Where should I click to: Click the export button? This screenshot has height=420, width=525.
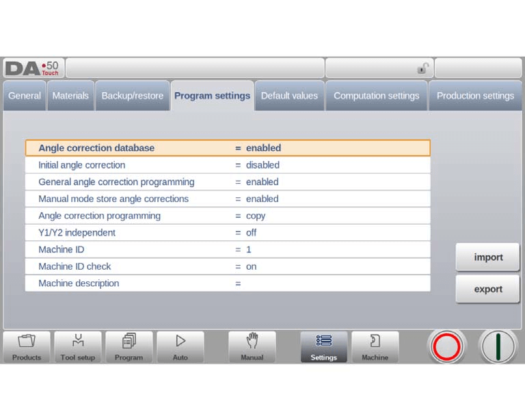coord(488,289)
